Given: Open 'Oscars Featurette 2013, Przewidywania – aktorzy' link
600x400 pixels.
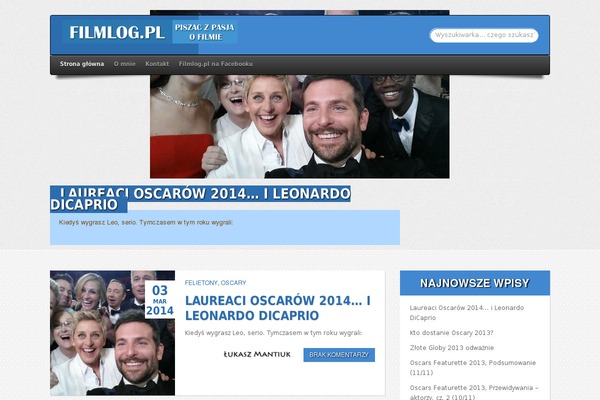Looking at the screenshot, I should [474, 392].
